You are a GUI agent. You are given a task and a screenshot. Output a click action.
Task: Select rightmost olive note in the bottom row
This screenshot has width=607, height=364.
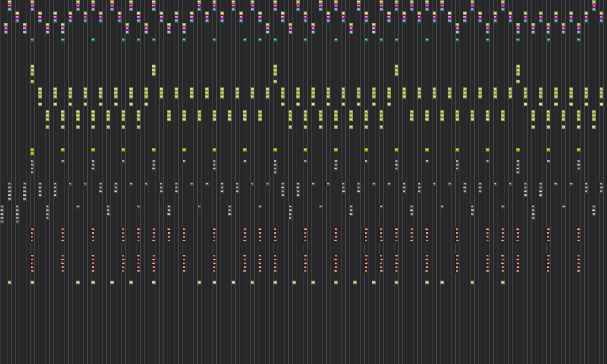[x=503, y=282]
